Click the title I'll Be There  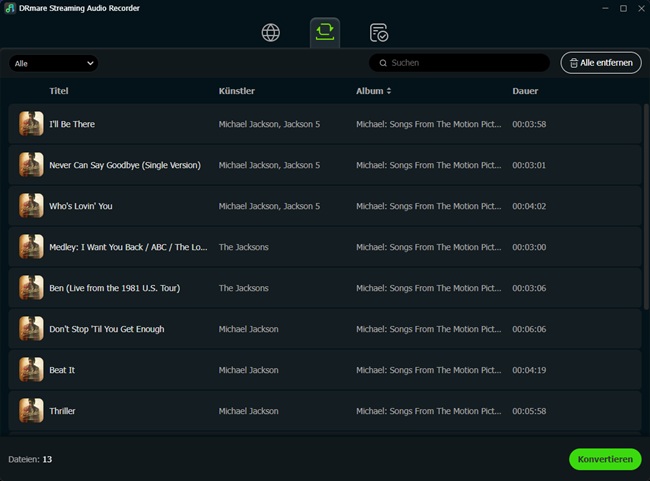point(72,124)
